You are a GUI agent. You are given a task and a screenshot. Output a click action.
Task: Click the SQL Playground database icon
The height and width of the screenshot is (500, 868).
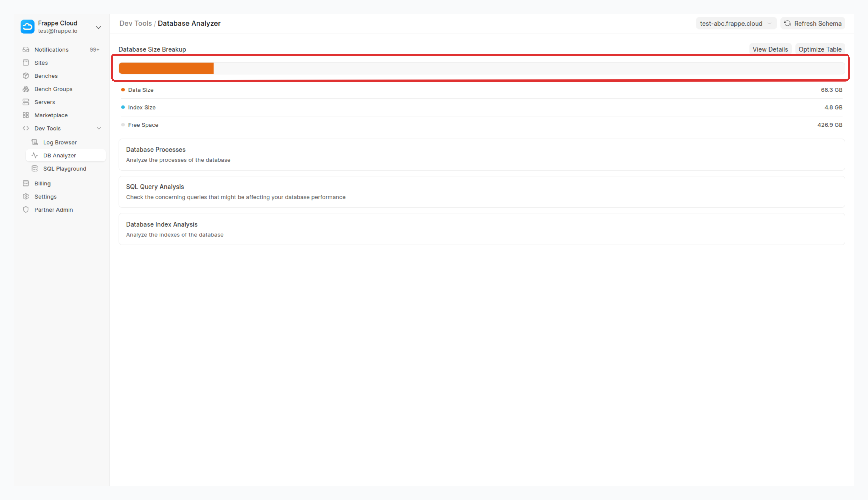click(x=35, y=168)
